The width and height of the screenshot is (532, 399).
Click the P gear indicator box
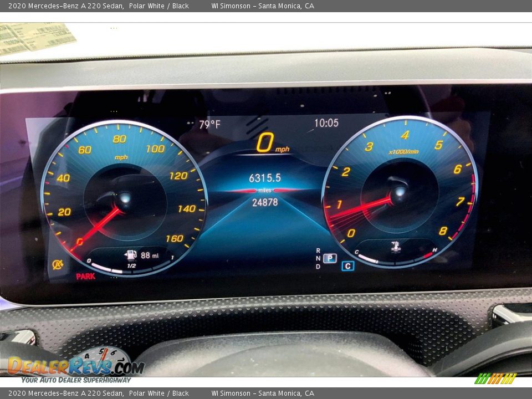point(330,259)
